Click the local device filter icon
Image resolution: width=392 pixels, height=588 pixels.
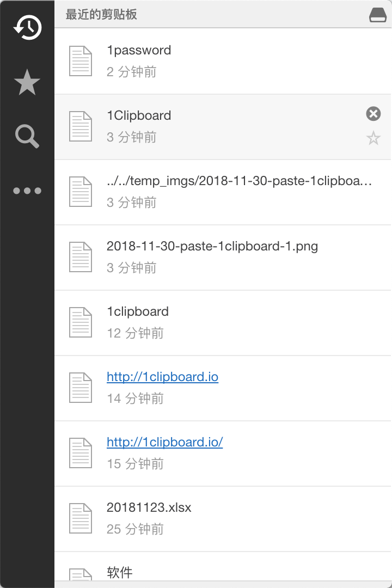coord(378,16)
